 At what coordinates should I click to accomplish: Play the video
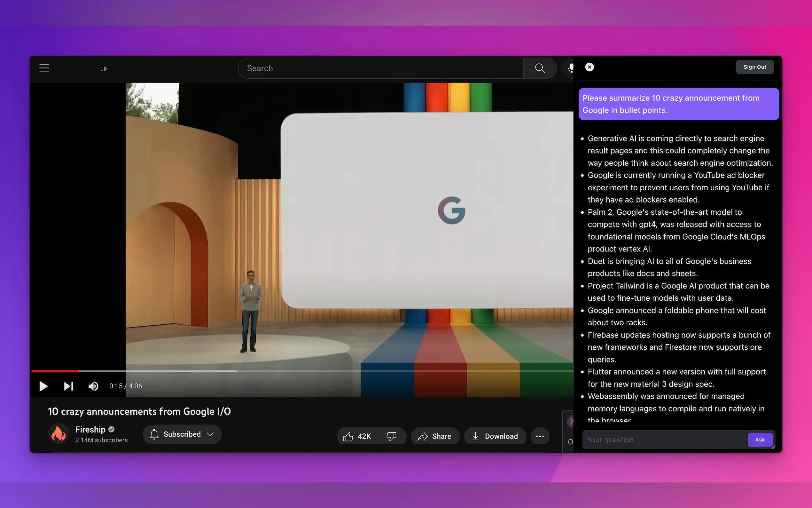click(44, 386)
